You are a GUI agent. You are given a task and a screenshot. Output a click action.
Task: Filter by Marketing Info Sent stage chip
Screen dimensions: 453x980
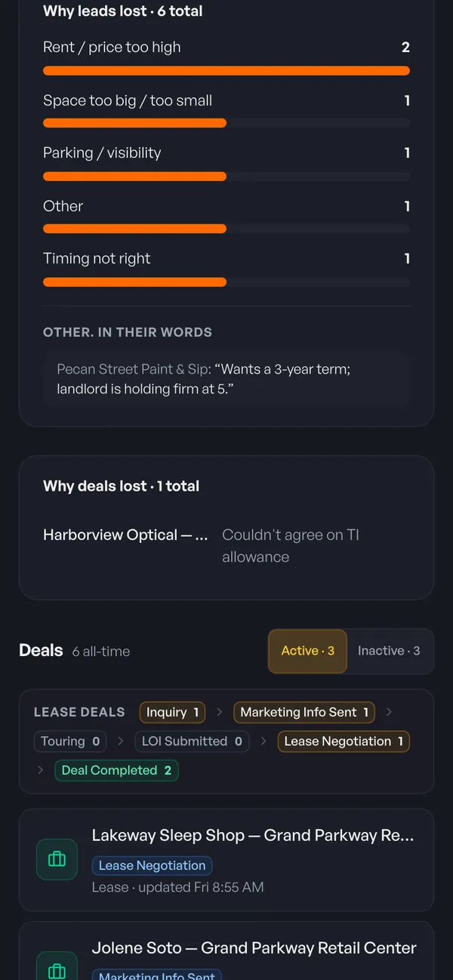pos(304,712)
